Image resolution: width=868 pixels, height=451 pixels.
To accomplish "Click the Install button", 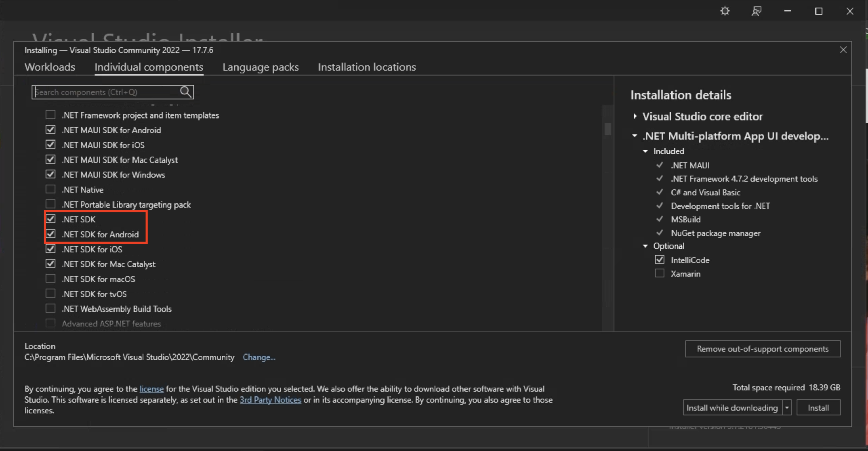I will point(818,407).
